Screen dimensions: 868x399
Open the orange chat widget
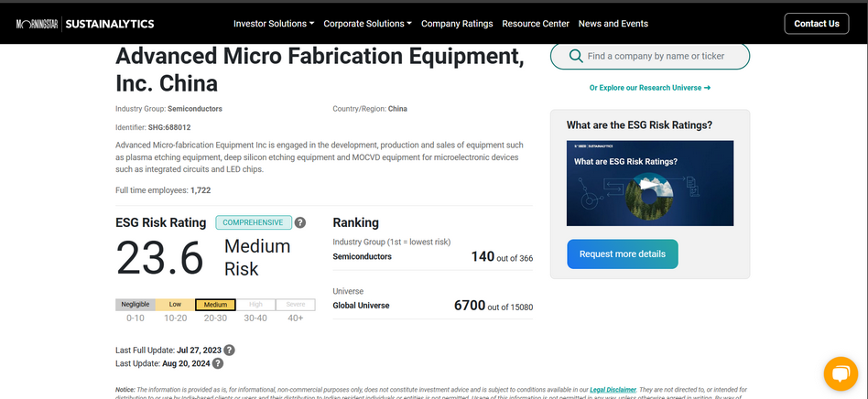pos(838,373)
